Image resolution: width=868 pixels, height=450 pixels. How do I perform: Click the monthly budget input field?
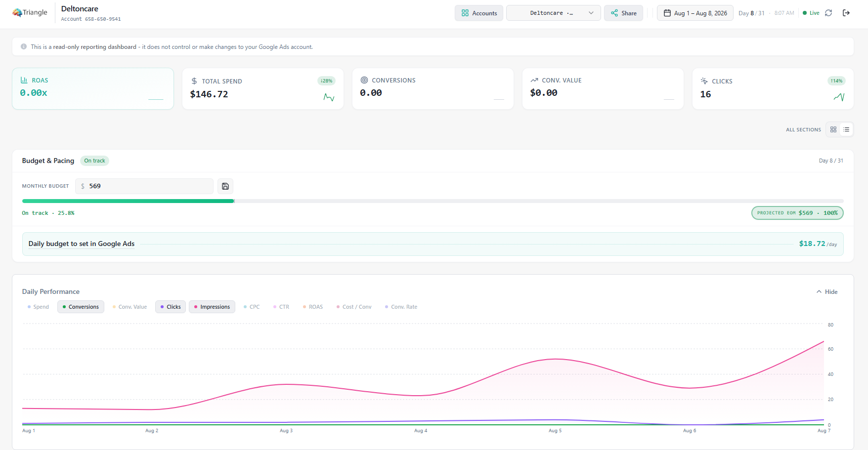(x=144, y=186)
